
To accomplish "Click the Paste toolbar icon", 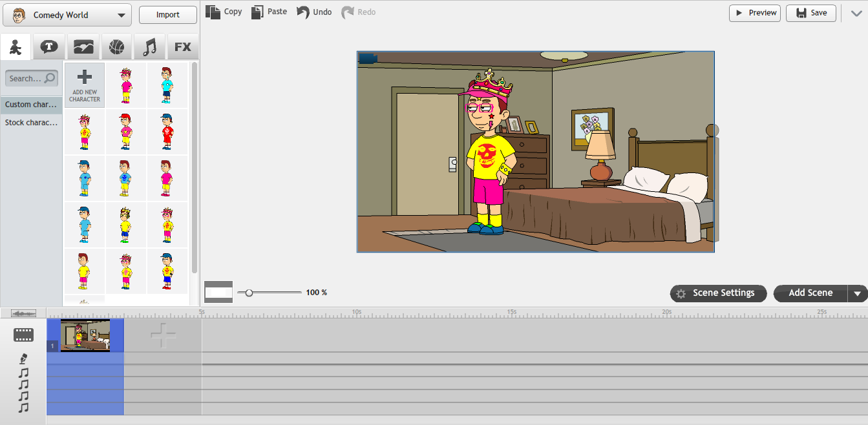I will click(x=268, y=12).
